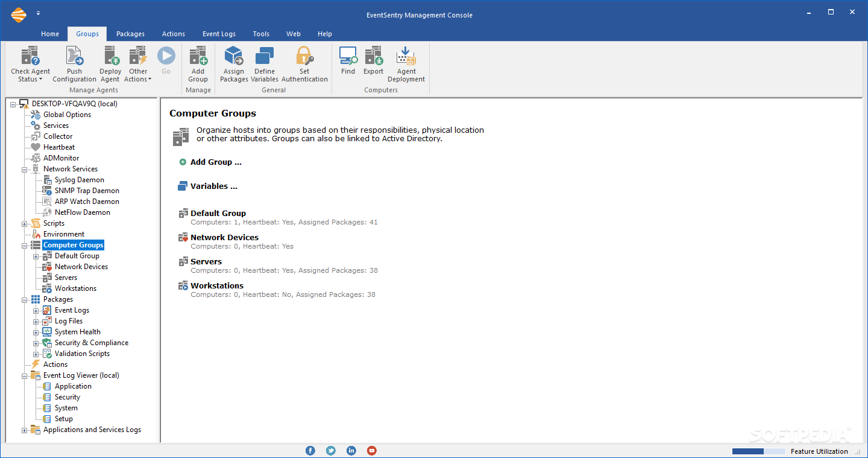Expand Applications and Services Logs node
This screenshot has width=868, height=458.
tap(25, 430)
